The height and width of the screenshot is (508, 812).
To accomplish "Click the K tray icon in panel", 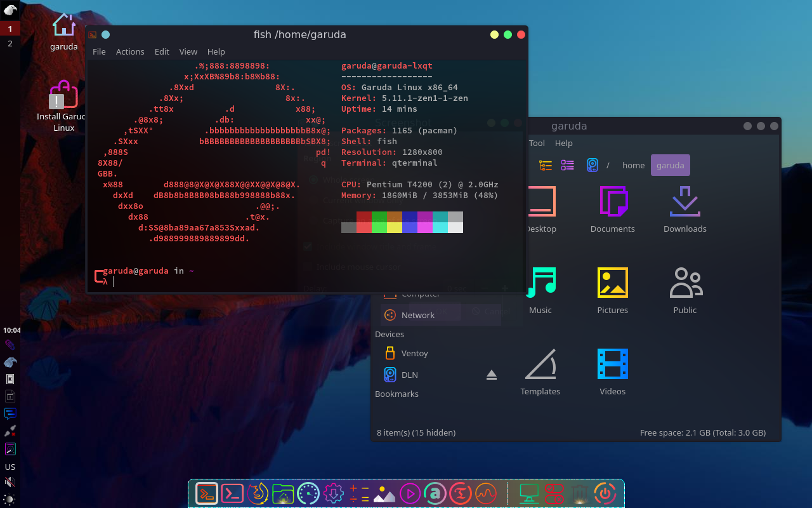I will [x=10, y=379].
